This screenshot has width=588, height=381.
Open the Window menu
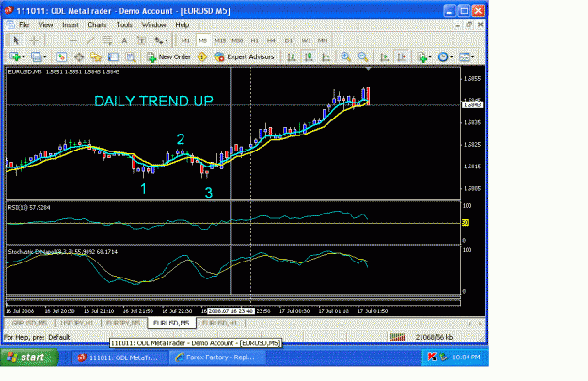pyautogui.click(x=153, y=25)
